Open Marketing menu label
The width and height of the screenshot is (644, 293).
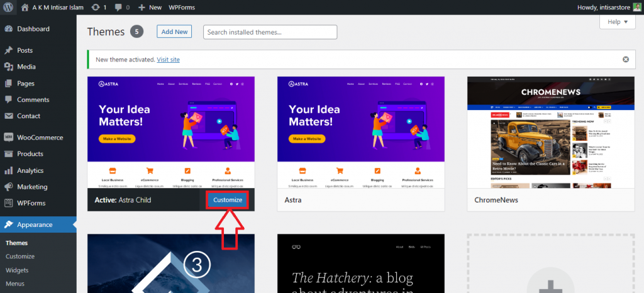(32, 187)
